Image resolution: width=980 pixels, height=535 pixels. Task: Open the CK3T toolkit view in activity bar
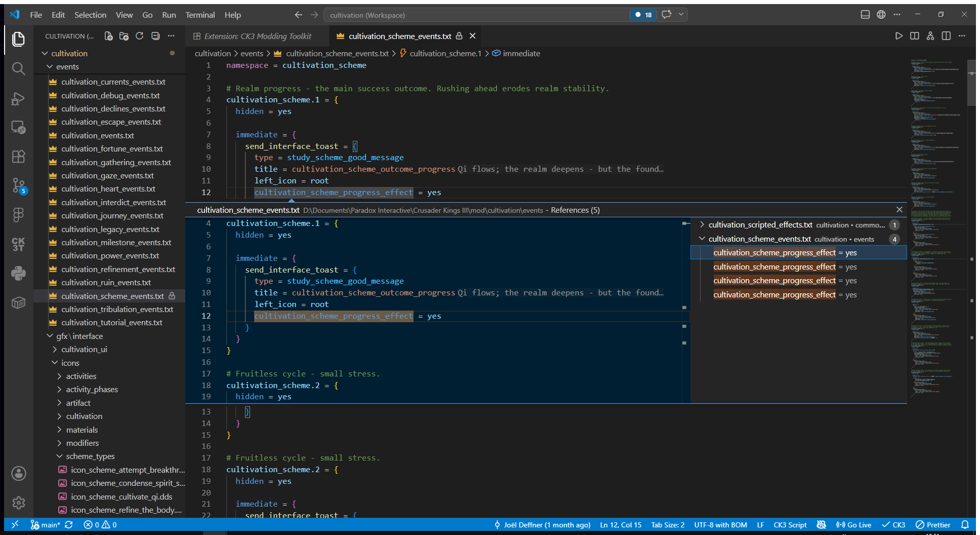[19, 245]
